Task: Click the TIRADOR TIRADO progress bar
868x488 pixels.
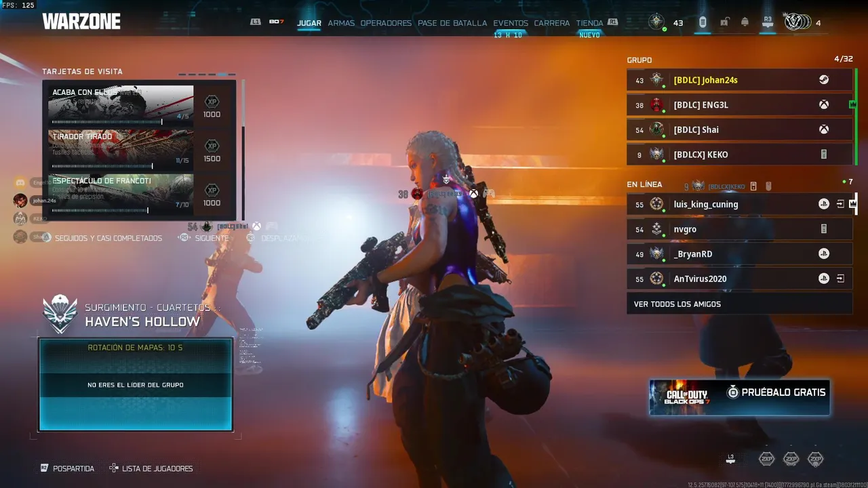Action: coord(102,166)
